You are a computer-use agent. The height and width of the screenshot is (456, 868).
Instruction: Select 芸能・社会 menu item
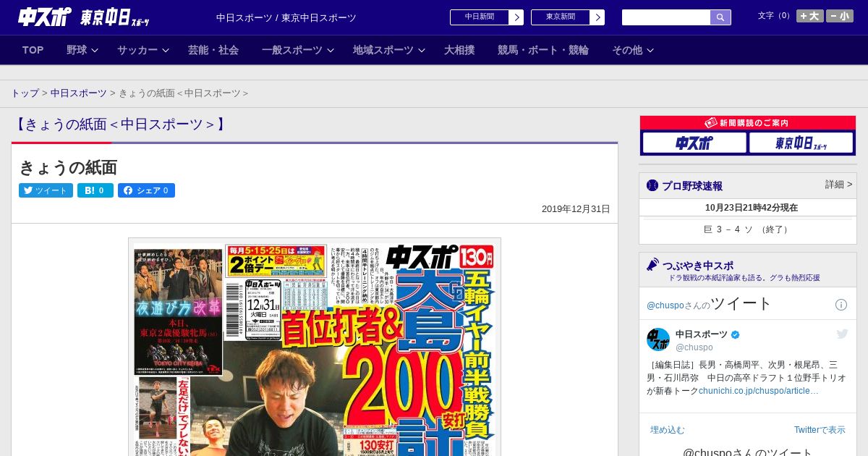click(213, 50)
